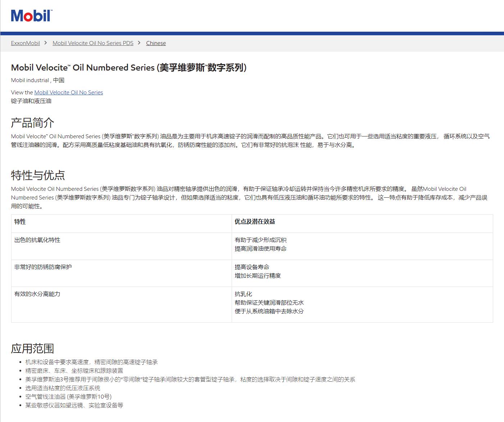The width and height of the screenshot is (504, 422).
Task: Click bullet '精密磨床、车床、坐标镗床和跟踪装置'
Action: [x=74, y=371]
